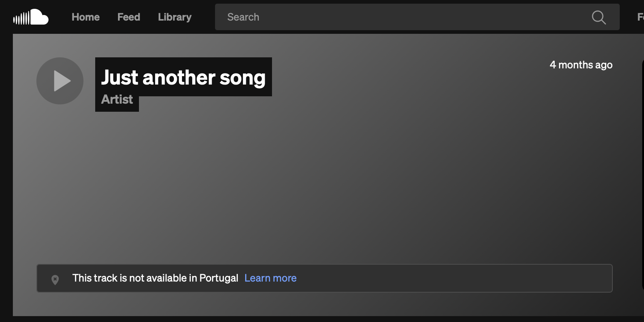Open the Artist profile link
Screen dimensions: 644x322
tap(117, 100)
